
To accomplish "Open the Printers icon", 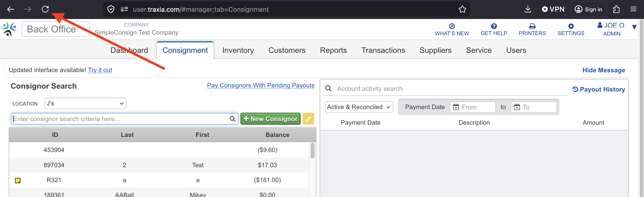I will [x=532, y=26].
